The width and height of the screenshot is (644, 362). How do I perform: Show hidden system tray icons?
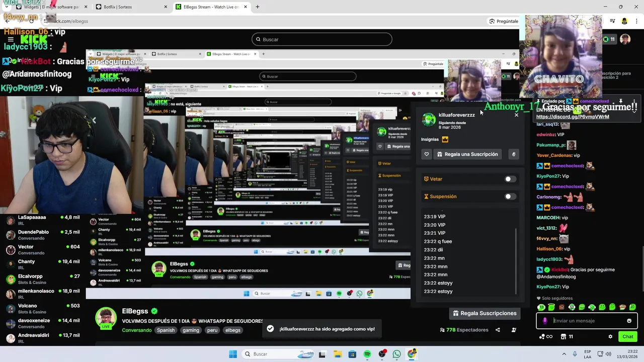pyautogui.click(x=563, y=354)
